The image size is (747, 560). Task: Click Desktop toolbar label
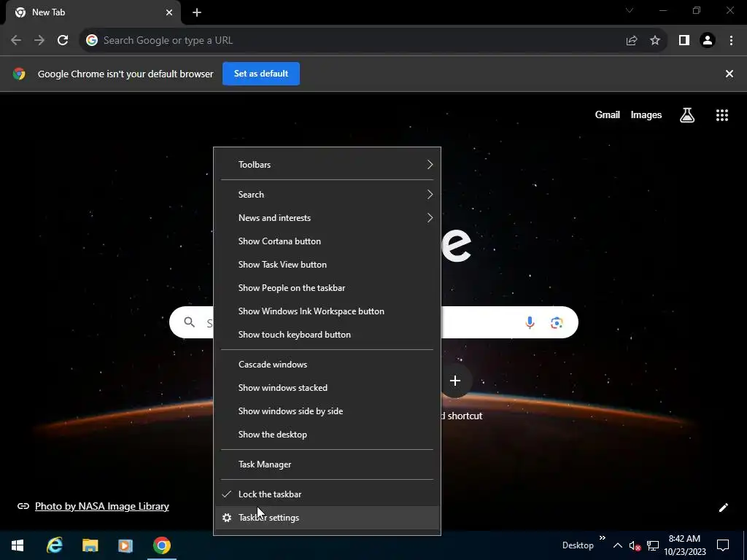(578, 545)
